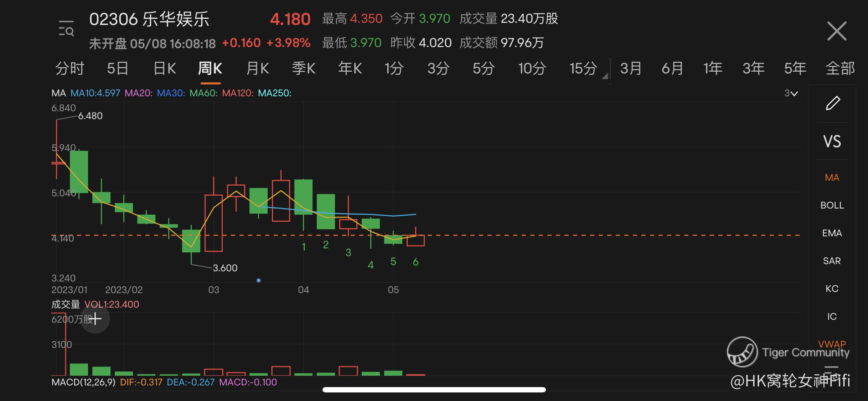Click the plus expand volume button

[x=95, y=319]
